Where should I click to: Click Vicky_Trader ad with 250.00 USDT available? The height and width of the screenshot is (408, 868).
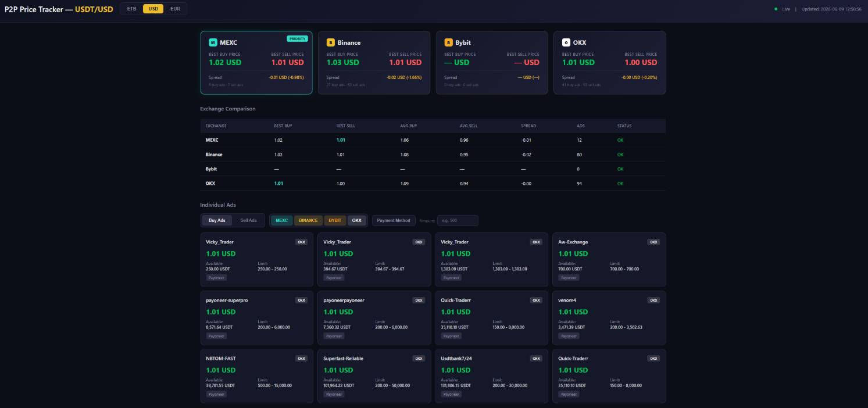click(x=257, y=260)
